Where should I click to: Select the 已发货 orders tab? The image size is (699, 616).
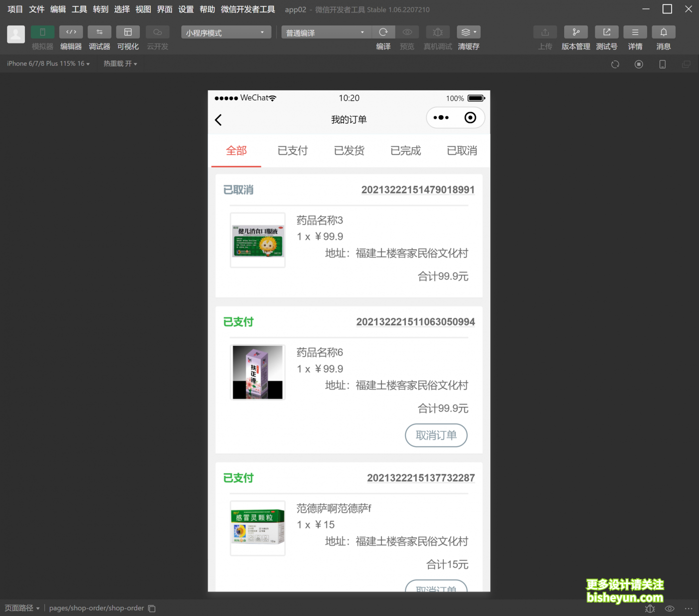[349, 151]
